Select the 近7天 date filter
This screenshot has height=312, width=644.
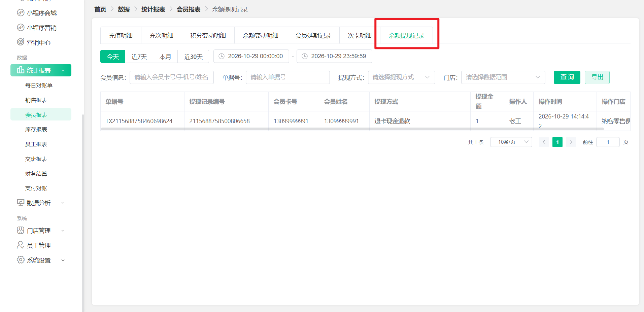(x=139, y=56)
